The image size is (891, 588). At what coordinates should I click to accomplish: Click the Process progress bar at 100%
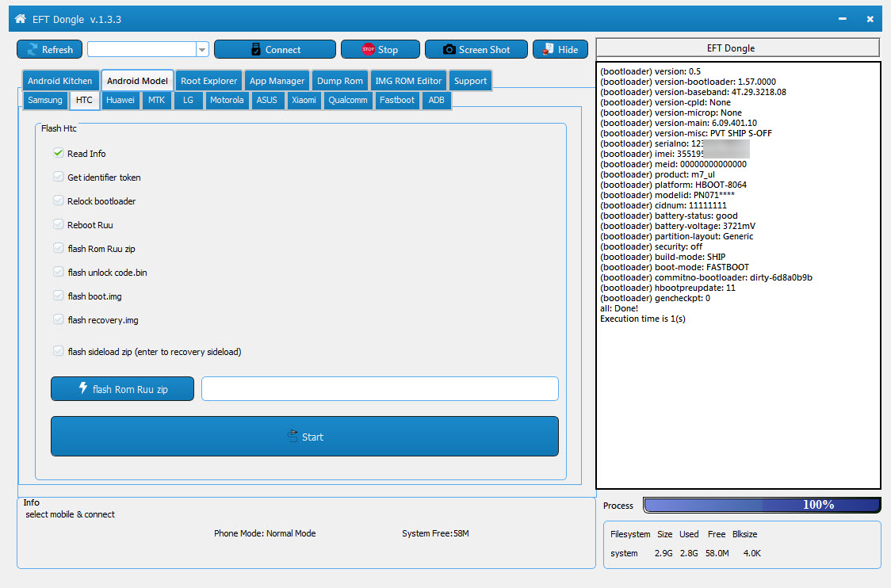[762, 505]
